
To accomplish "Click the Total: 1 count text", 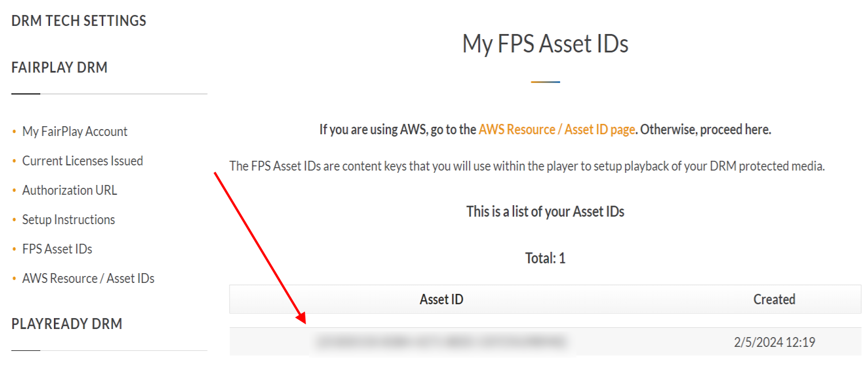I will coord(545,258).
